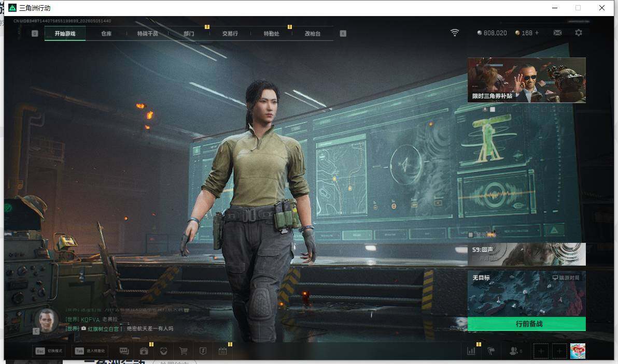
Task: Go to the 部门 tab
Action: click(189, 34)
